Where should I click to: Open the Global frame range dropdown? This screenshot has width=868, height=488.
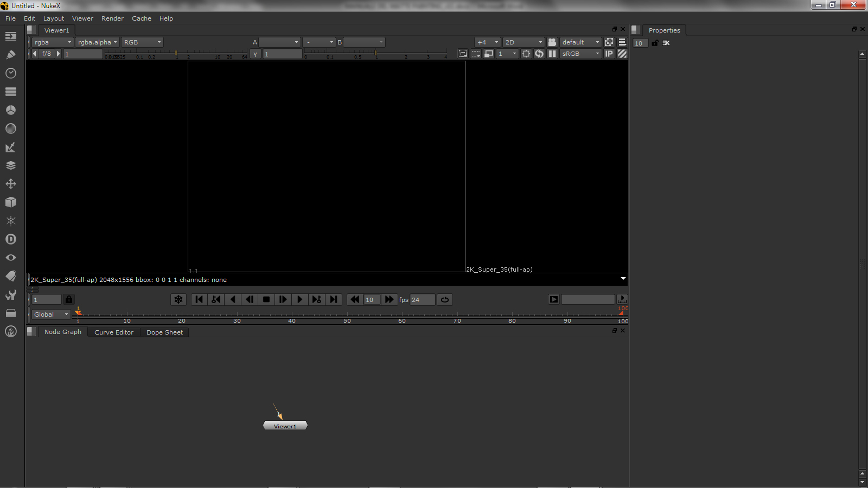pyautogui.click(x=51, y=314)
